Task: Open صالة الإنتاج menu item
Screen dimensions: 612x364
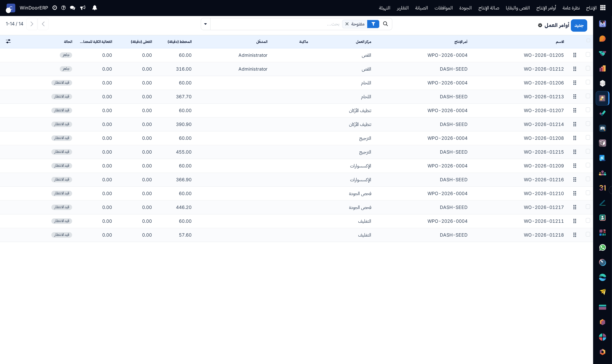Action: coord(489,8)
